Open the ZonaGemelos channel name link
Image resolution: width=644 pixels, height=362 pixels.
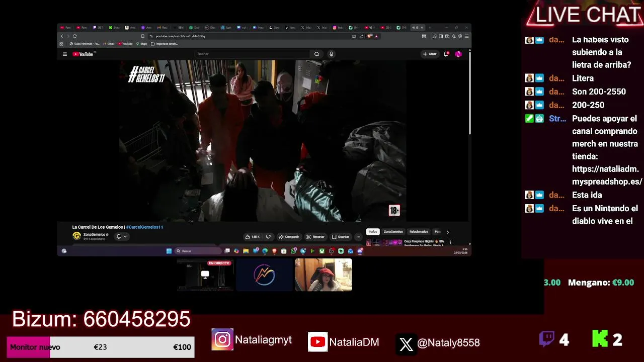click(94, 234)
